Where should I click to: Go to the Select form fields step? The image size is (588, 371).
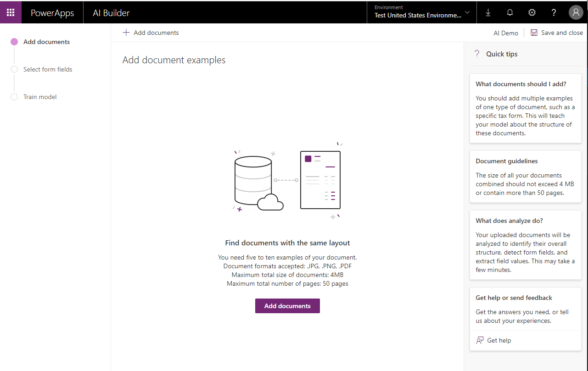[x=48, y=69]
